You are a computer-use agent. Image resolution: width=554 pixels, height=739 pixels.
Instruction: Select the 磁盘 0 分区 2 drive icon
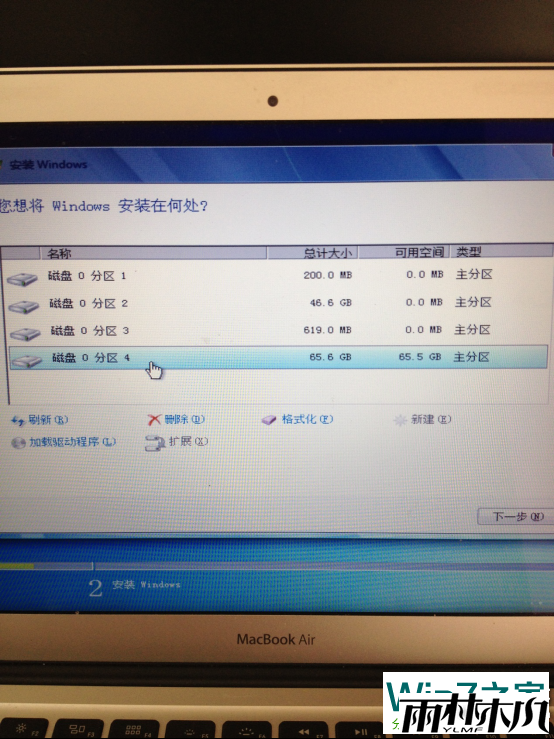24,307
